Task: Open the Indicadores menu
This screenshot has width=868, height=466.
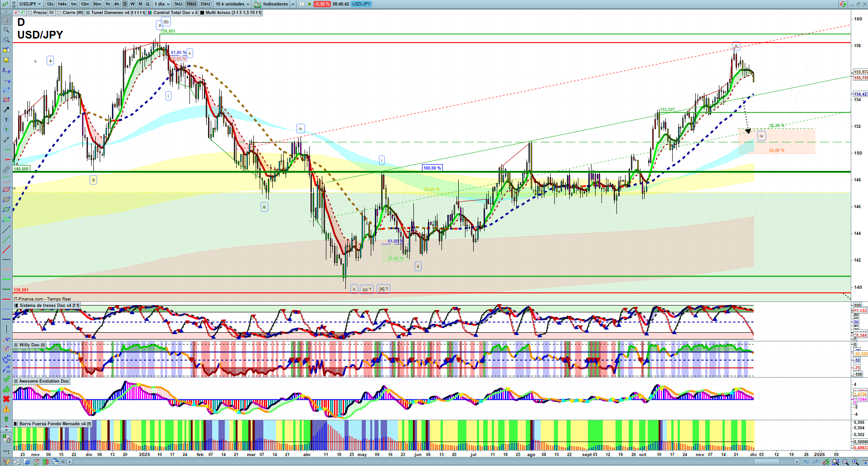Action: pos(275,4)
